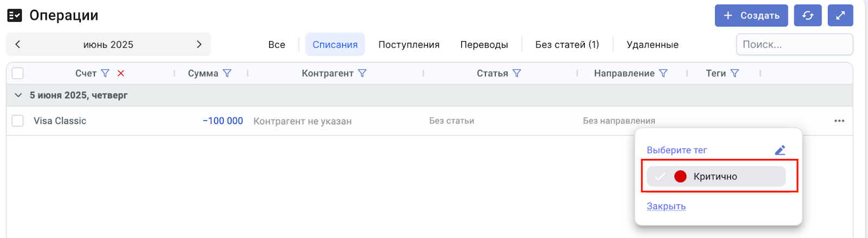This screenshot has height=238, width=868.
Task: Click the refresh operations icon button
Action: point(807,15)
